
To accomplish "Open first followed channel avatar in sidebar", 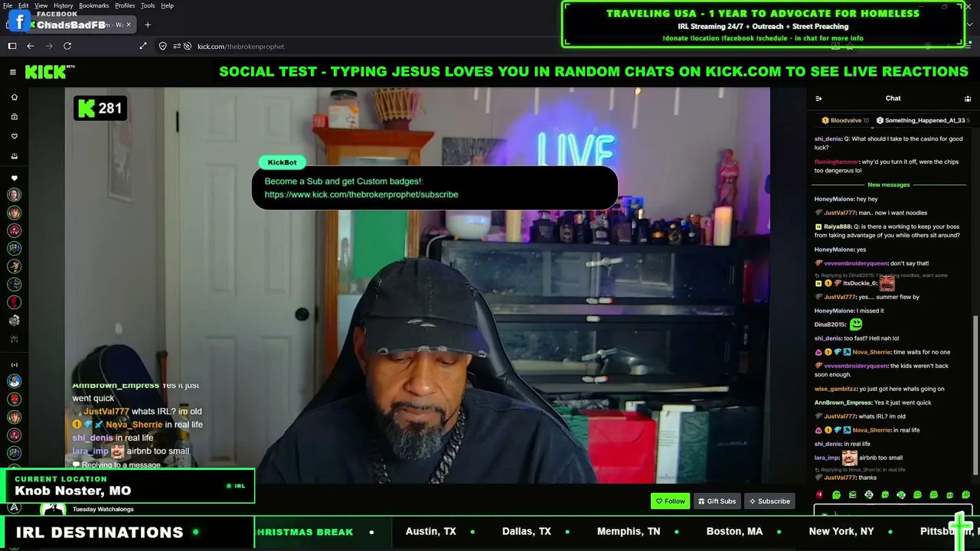I will click(x=14, y=195).
